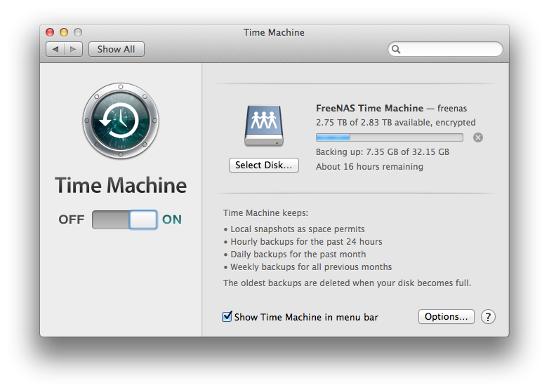Minimize window with the yellow button
Image resolution: width=549 pixels, height=392 pixels.
(64, 32)
